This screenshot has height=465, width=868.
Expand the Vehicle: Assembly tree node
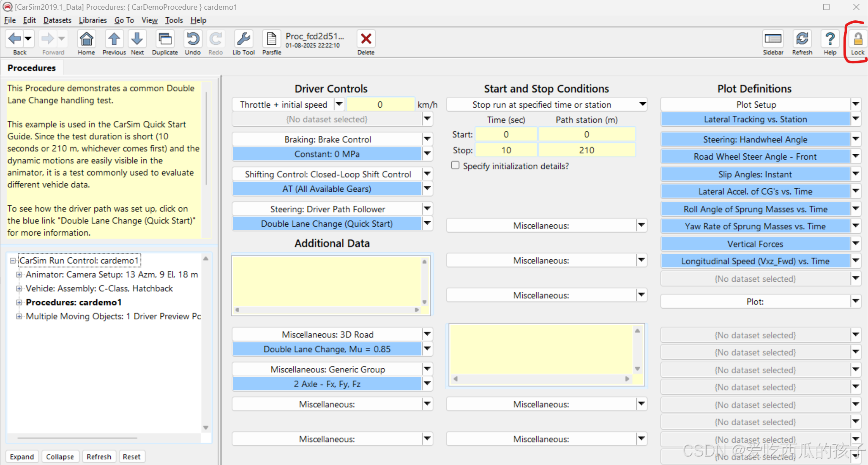point(19,288)
